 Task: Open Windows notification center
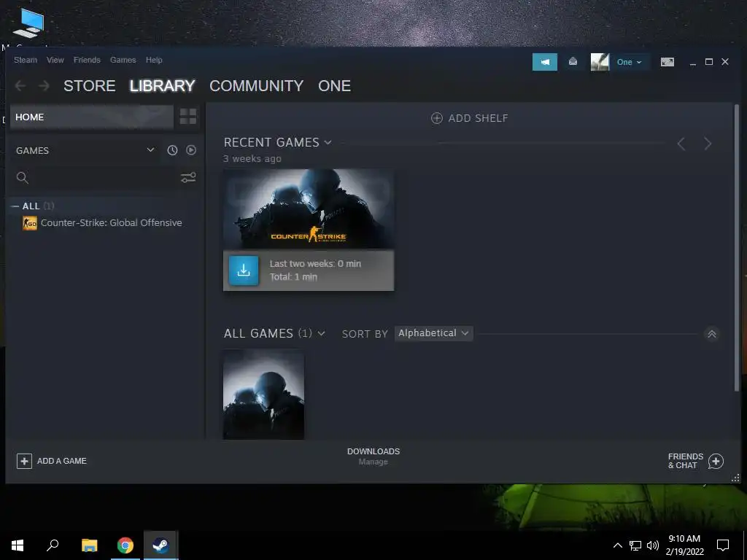(723, 545)
